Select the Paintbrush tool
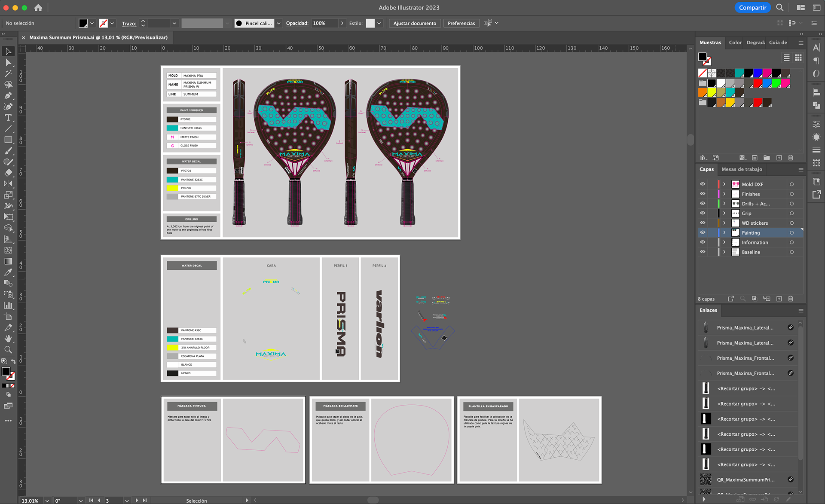825x504 pixels. 8,151
